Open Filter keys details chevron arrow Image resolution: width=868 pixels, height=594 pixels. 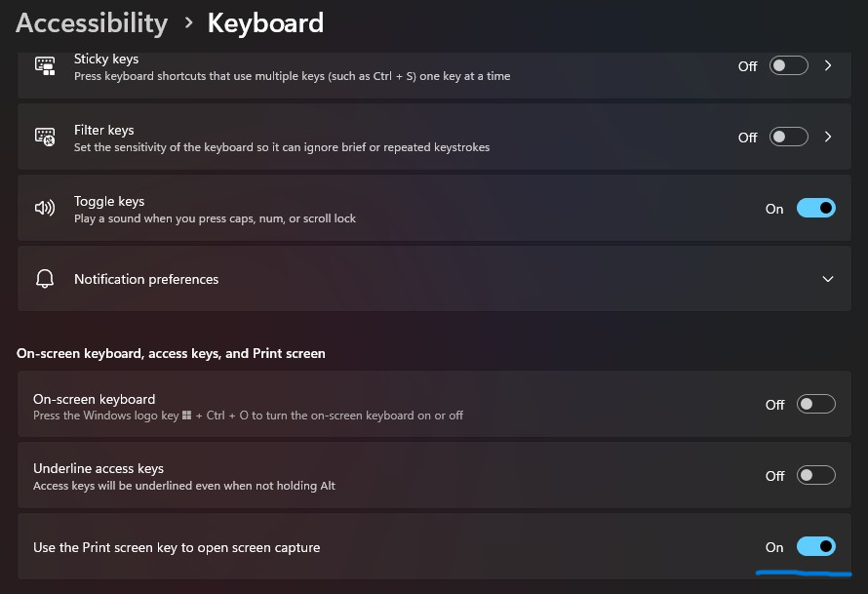tap(828, 138)
